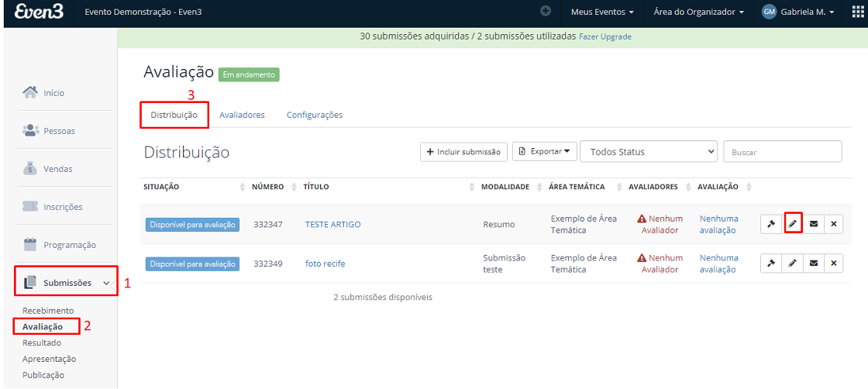Viewport: 868px width, 389px height.
Task: Open Programação in the sidebar
Action: pos(59,245)
